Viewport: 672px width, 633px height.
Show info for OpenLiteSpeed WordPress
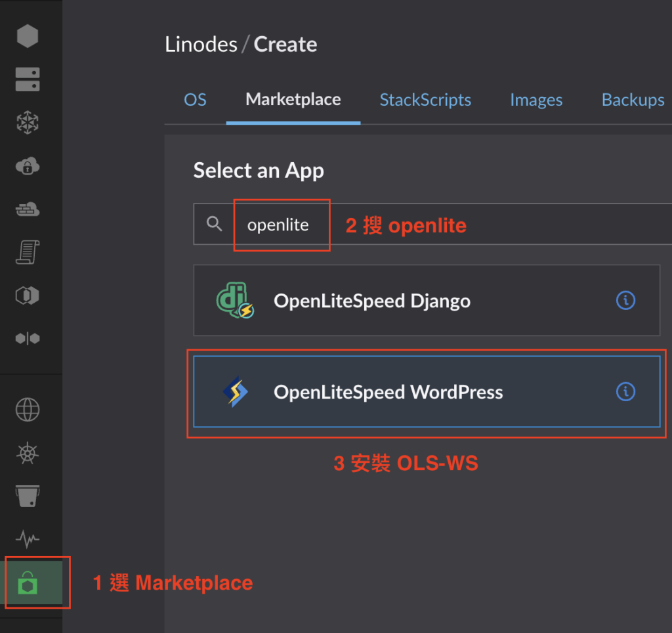[625, 392]
